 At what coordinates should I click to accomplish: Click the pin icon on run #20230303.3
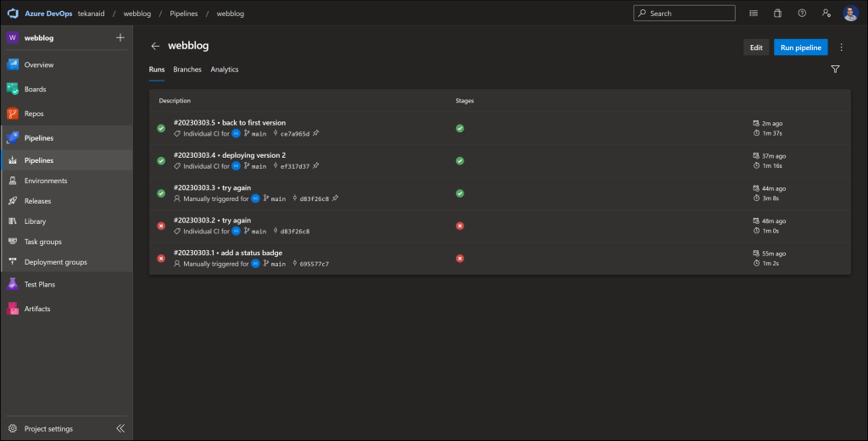pos(335,198)
